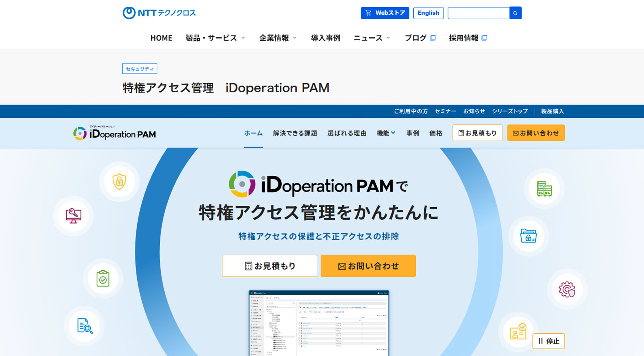This screenshot has width=644, height=356.
Task: Click お見積もり button in subnav
Action: pyautogui.click(x=477, y=133)
